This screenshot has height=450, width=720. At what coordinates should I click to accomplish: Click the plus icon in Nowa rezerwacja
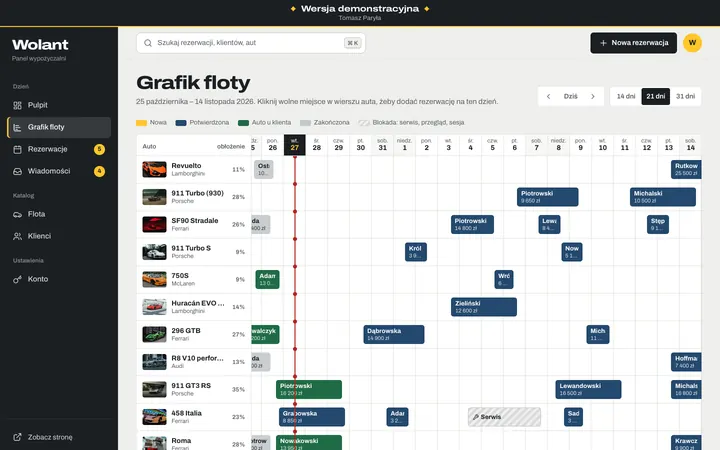pos(603,43)
